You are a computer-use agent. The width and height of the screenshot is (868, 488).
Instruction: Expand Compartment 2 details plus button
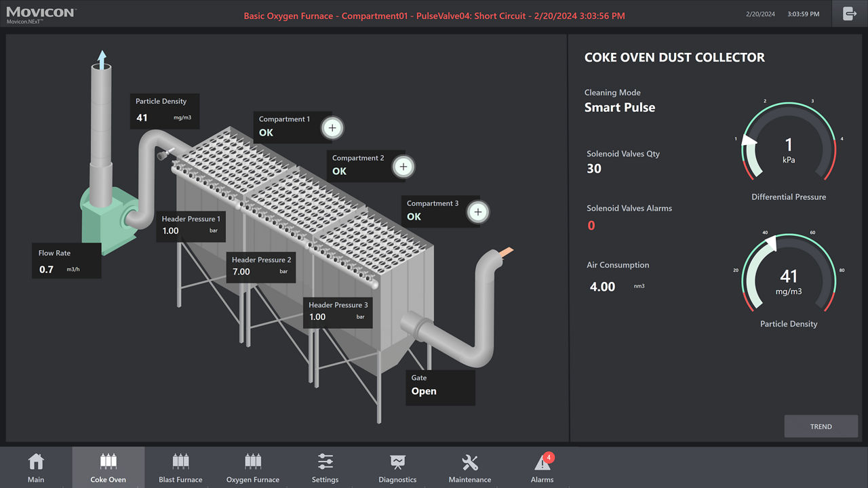pyautogui.click(x=403, y=167)
